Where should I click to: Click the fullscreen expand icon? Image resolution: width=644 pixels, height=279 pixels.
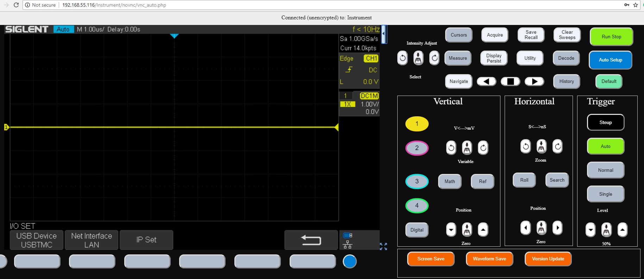click(383, 247)
